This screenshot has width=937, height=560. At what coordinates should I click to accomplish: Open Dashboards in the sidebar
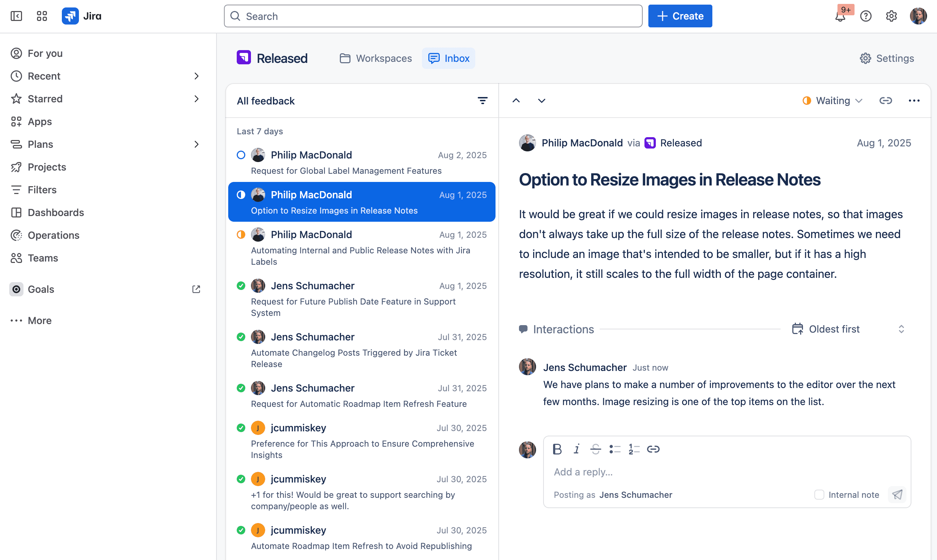point(56,212)
